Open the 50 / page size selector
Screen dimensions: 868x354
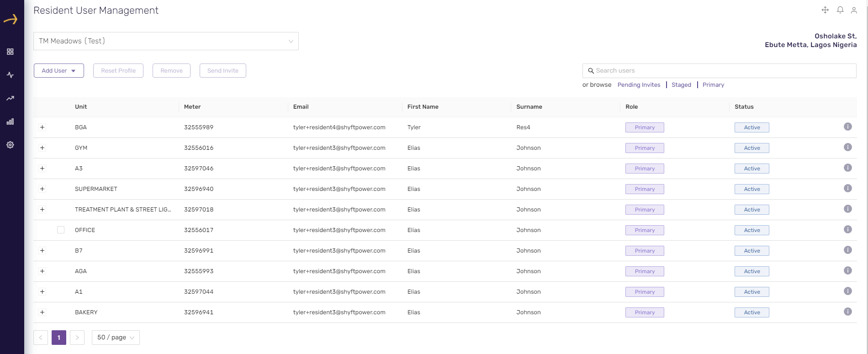coord(116,338)
